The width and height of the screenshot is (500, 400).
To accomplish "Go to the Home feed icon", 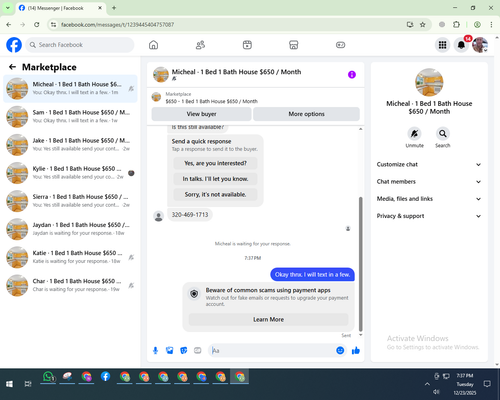I will point(153,45).
